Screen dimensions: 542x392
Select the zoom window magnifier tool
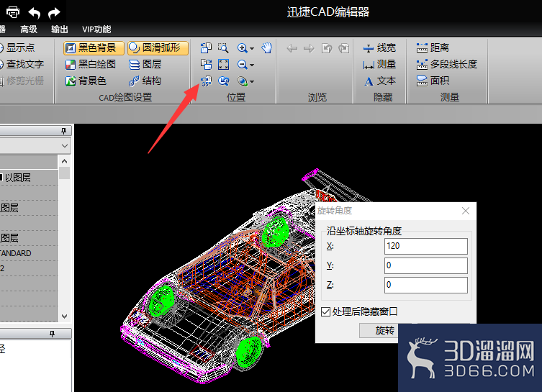click(x=223, y=47)
